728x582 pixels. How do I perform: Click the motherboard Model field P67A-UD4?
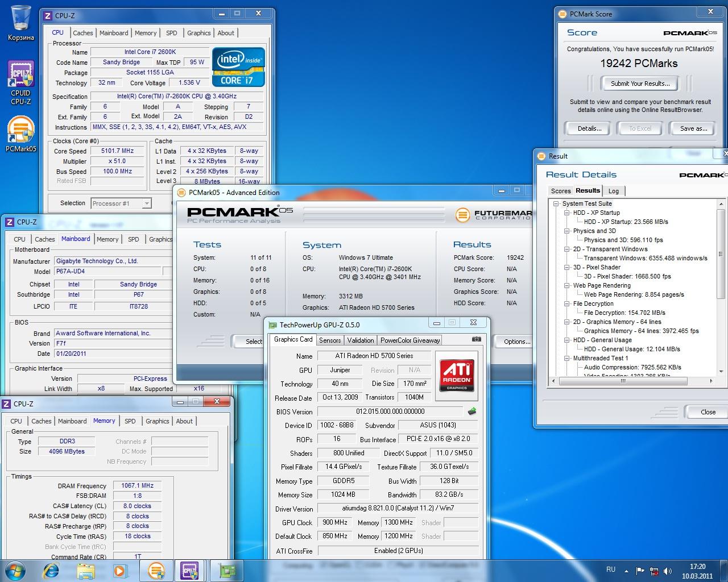coord(108,272)
